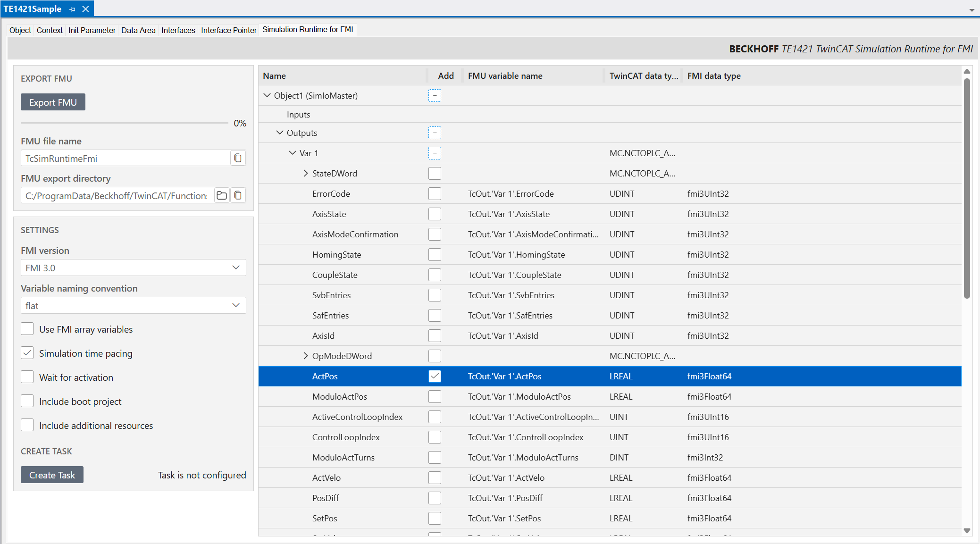Image resolution: width=980 pixels, height=544 pixels.
Task: Collapse the Object1 (SimIoMaster) node
Action: coord(267,95)
